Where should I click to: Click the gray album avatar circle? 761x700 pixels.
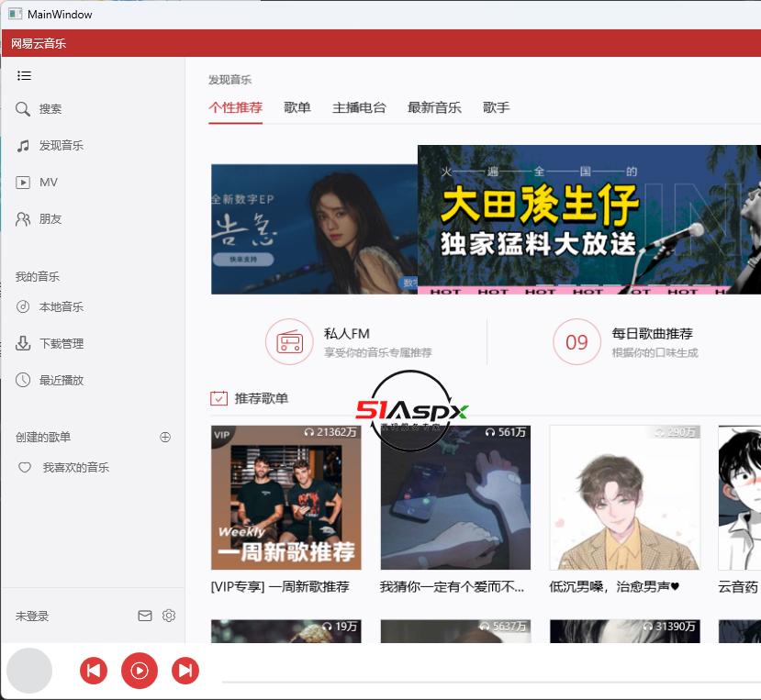pyautogui.click(x=29, y=671)
